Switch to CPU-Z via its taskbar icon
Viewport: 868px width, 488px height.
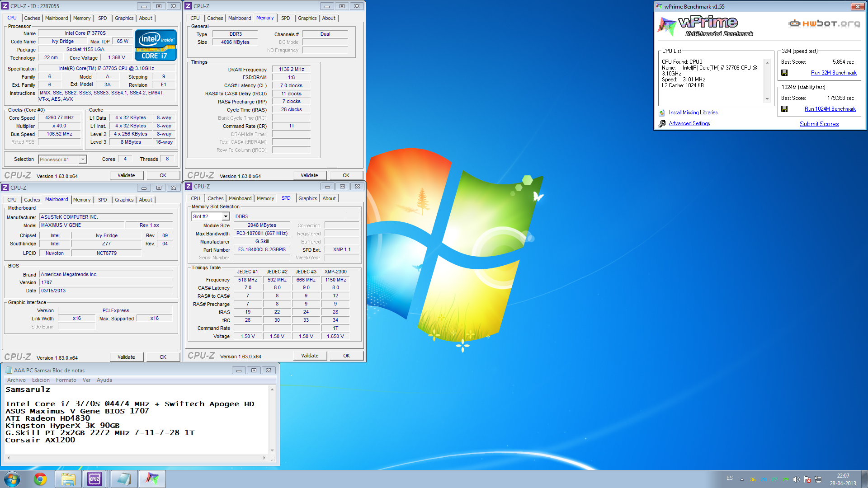[94, 479]
